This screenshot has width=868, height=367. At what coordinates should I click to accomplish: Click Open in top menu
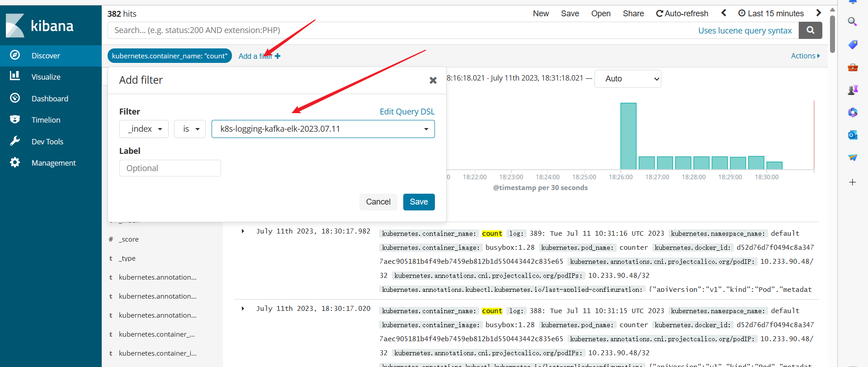click(x=601, y=14)
